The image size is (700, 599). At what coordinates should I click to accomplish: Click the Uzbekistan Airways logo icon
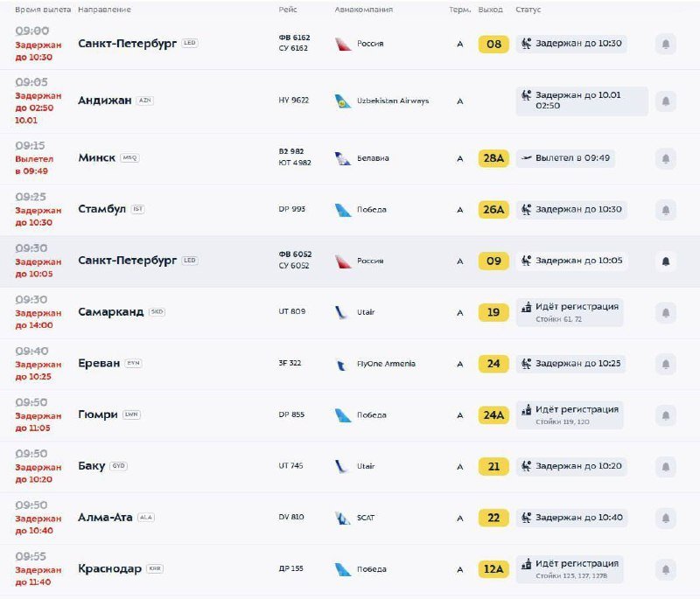[343, 101]
